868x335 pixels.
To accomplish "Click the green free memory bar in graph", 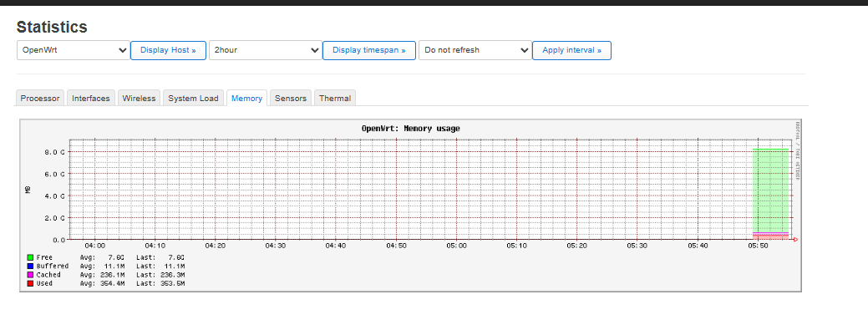I will [770, 190].
